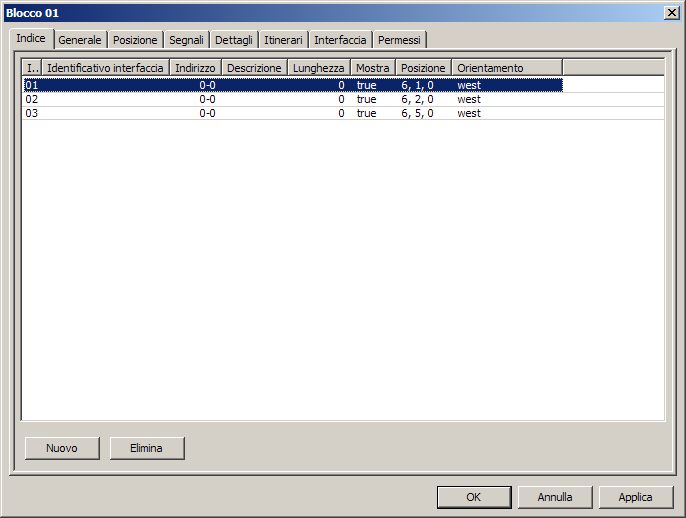686x518 pixels.
Task: Confirm with the OK button
Action: 474,497
